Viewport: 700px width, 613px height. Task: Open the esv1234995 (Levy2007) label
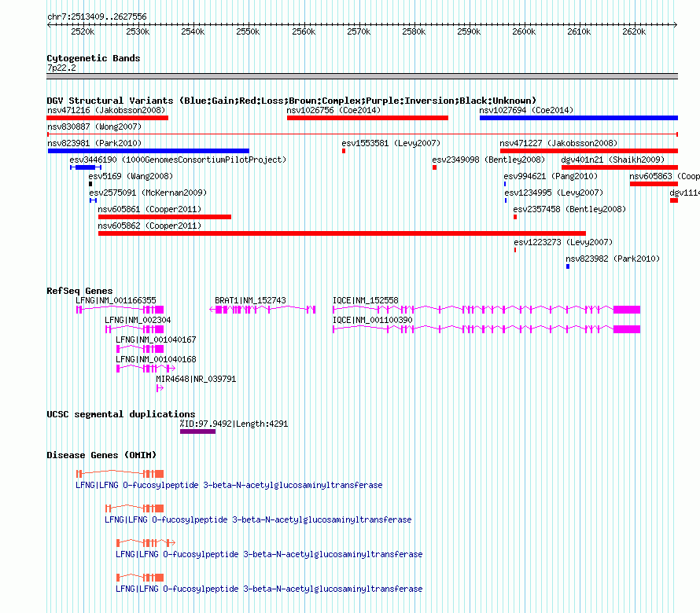[x=554, y=193]
